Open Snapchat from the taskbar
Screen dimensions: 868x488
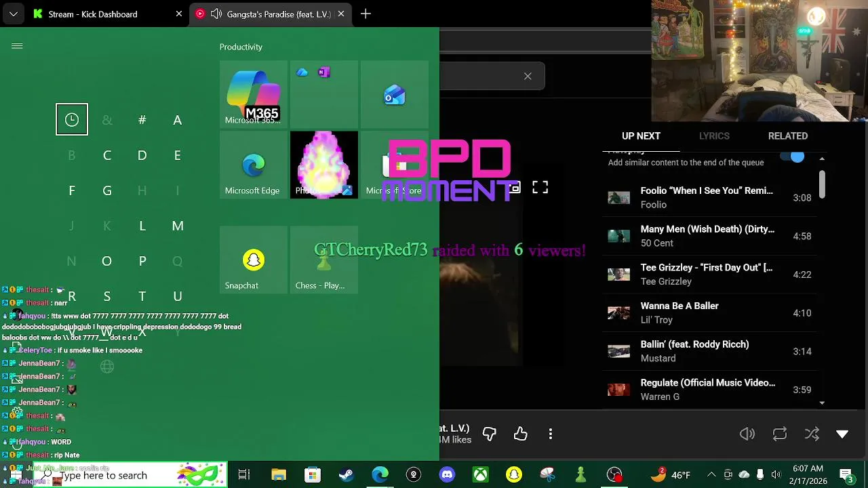pos(514,475)
